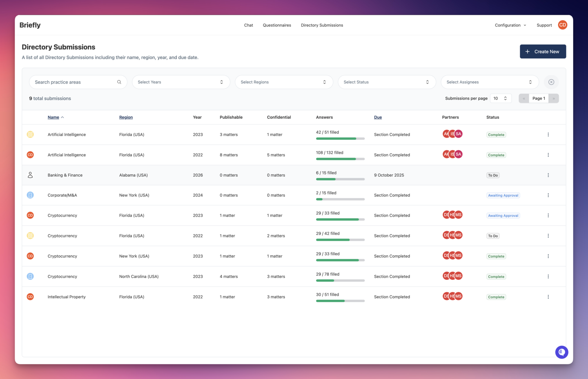Image resolution: width=588 pixels, height=379 pixels.
Task: Click the CD user avatar in header
Action: [x=562, y=25]
